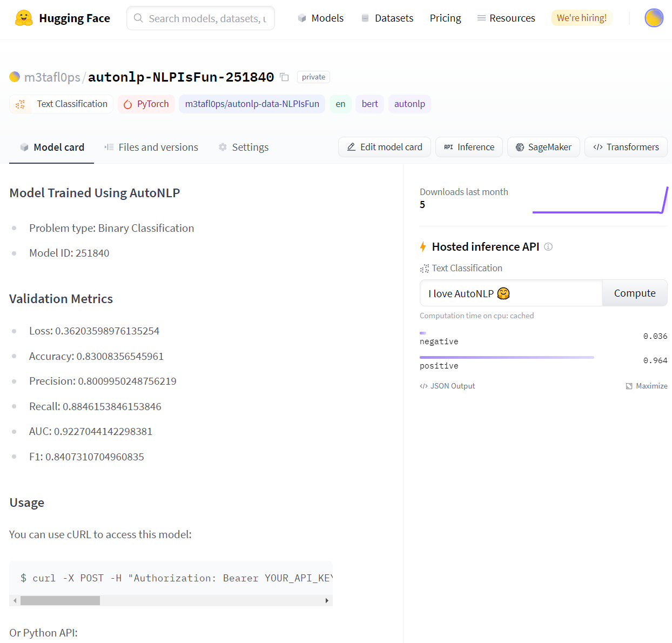Click the info icon beside Hosted inference API
Screen dimensions: 672x643
[x=548, y=247]
